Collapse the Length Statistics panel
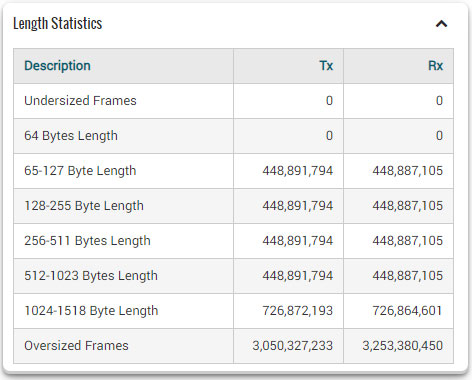The image size is (472, 380). click(x=441, y=24)
